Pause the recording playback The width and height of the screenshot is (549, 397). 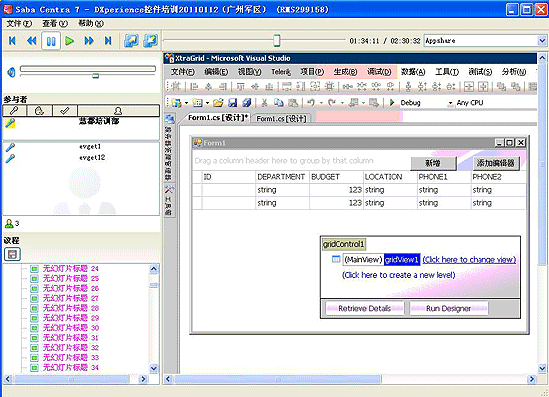pyautogui.click(x=51, y=41)
